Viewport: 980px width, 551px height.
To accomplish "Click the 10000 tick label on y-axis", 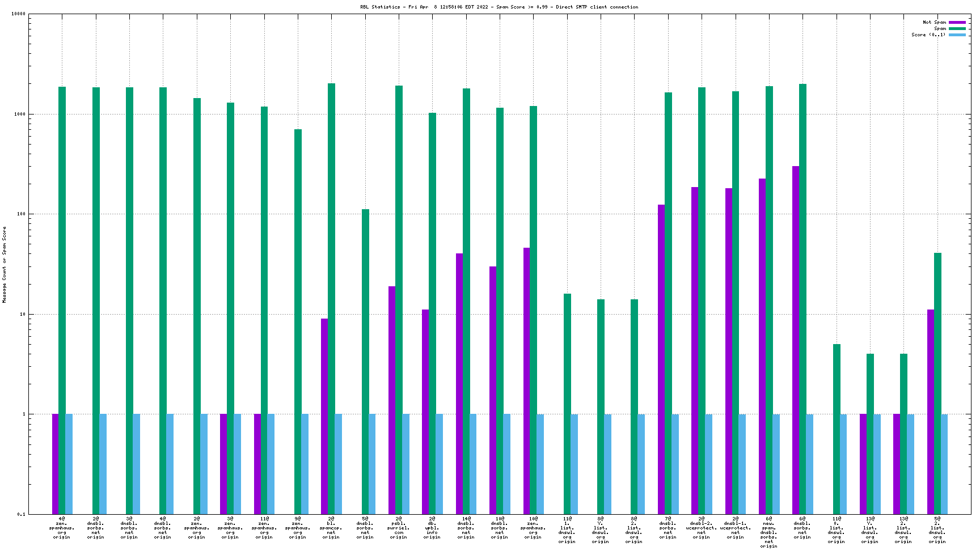I will [x=19, y=14].
